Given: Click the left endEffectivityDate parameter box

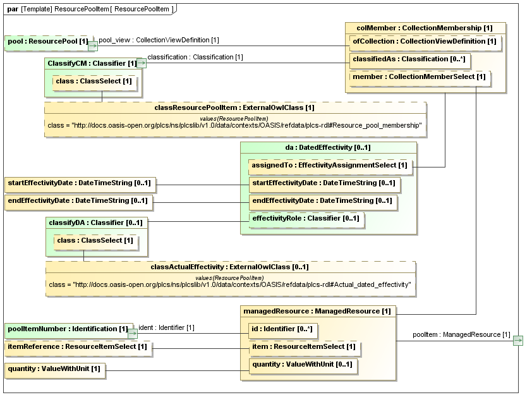Looking at the screenshot, I should point(78,201).
